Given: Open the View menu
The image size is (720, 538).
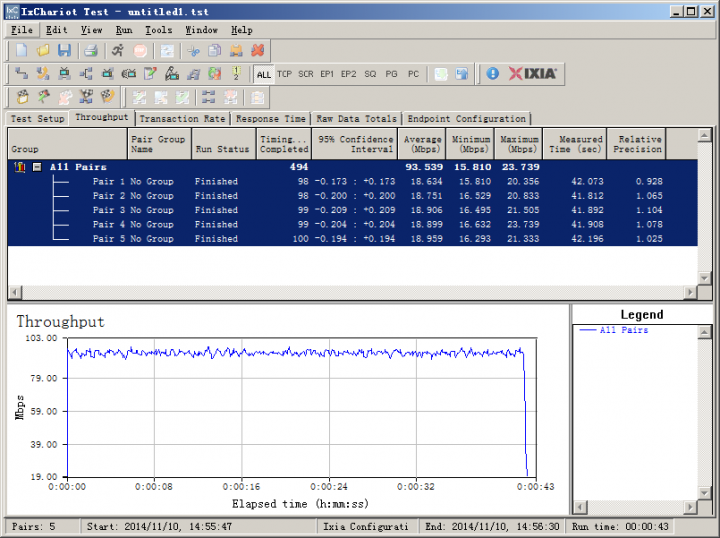Looking at the screenshot, I should tap(91, 30).
